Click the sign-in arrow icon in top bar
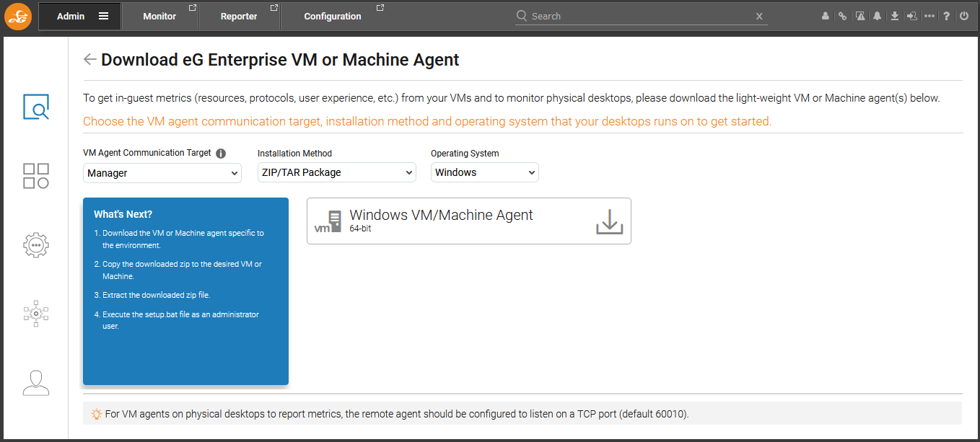 point(912,16)
